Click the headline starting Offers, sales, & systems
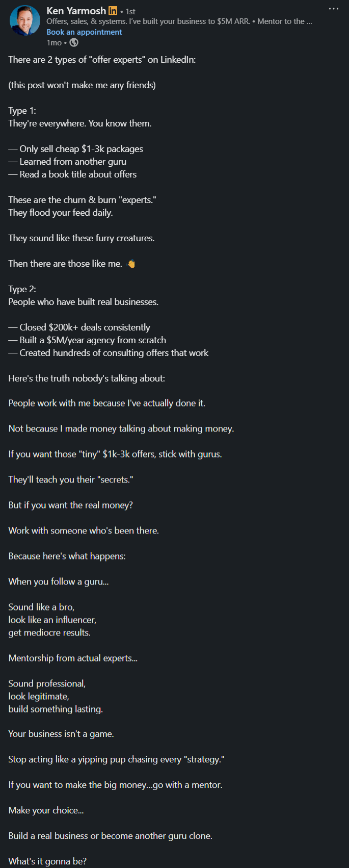349x868 pixels. 179,21
